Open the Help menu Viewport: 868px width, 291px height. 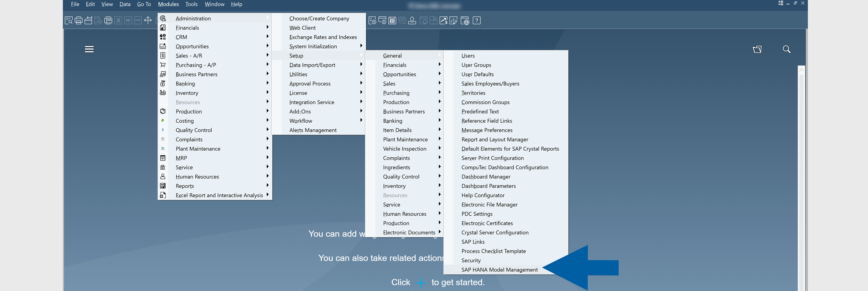coord(237,4)
